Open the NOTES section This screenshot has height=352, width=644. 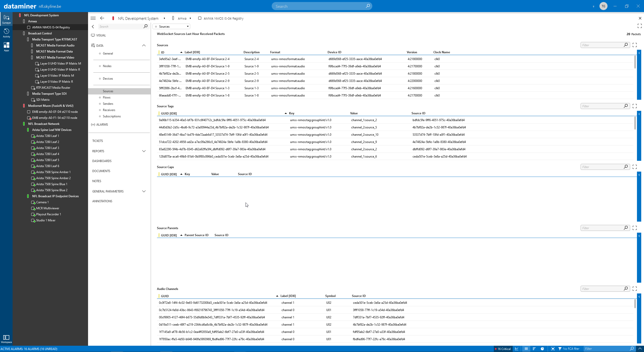[x=97, y=181]
